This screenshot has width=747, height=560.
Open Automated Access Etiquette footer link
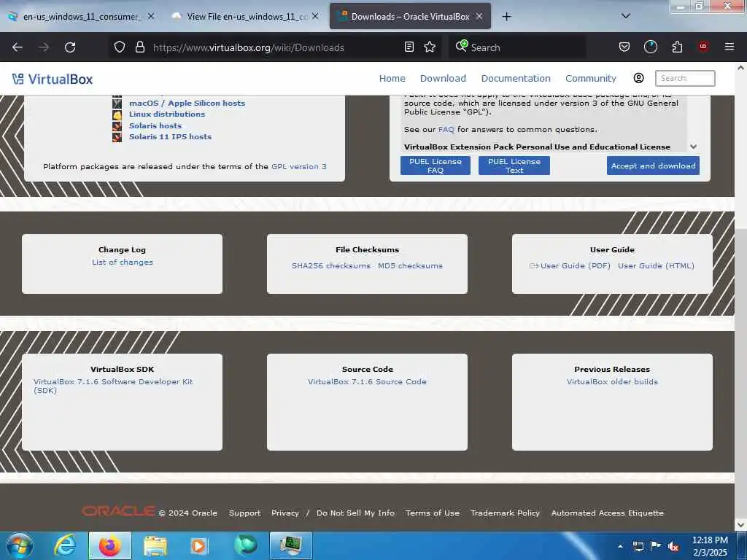(608, 513)
